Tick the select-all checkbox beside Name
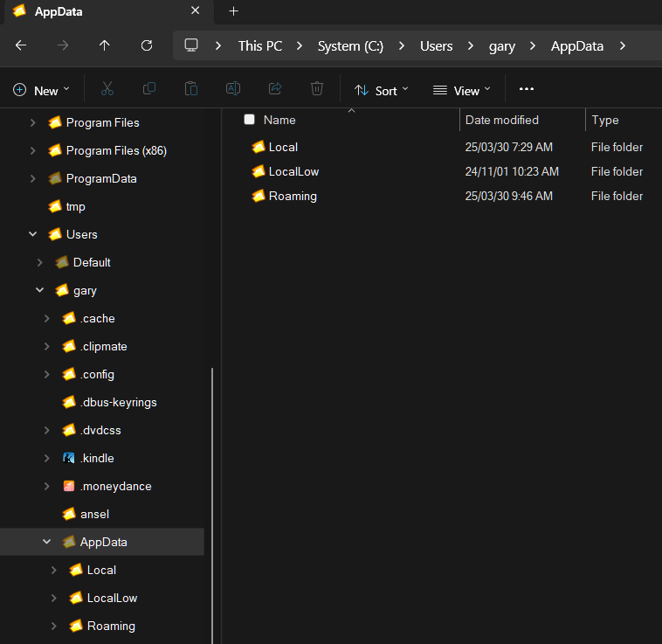 [x=250, y=120]
